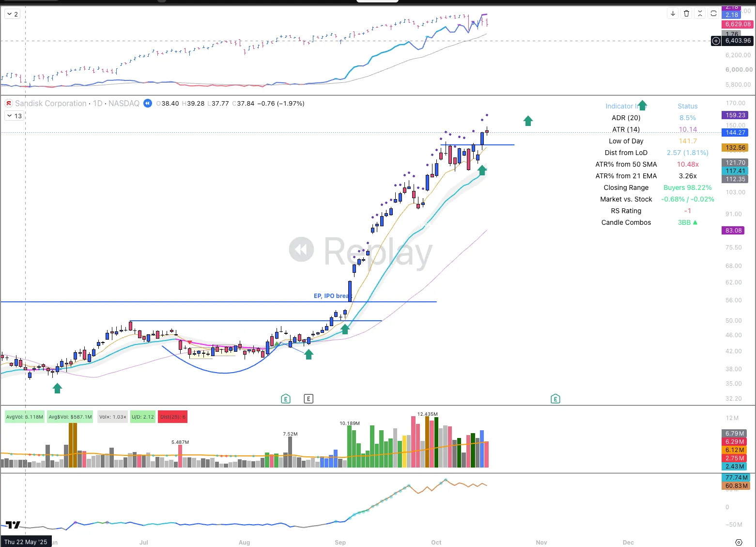Click the Closing Range Buyers 98.22% value

coord(688,188)
